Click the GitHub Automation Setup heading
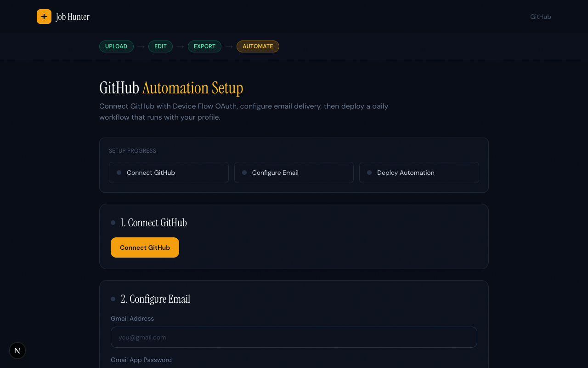This screenshot has width=588, height=368. point(171,87)
